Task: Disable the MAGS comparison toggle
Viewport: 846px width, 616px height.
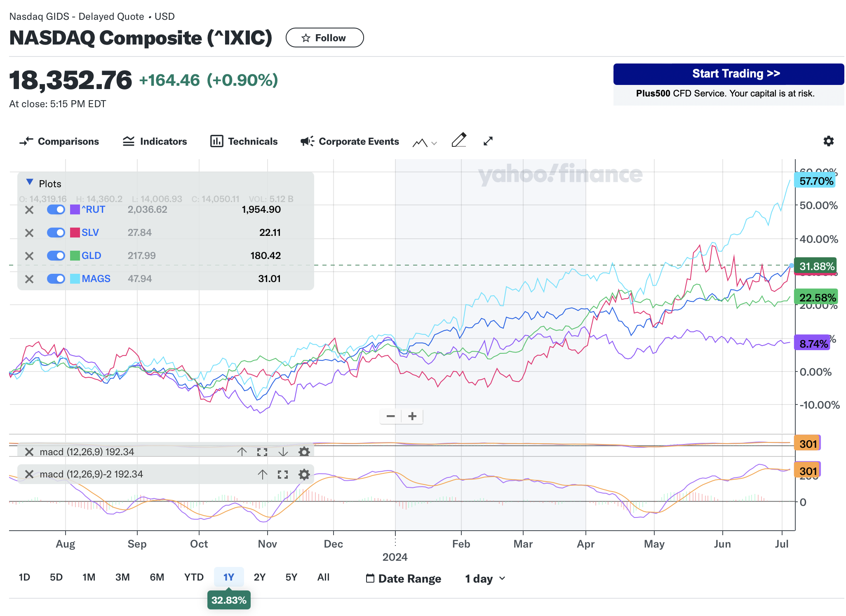Action: click(56, 279)
